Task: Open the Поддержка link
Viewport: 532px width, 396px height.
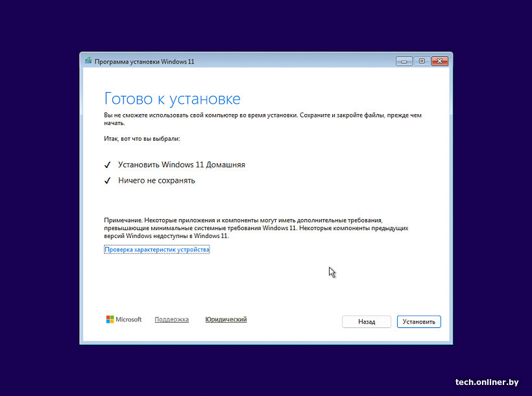Action: click(172, 320)
